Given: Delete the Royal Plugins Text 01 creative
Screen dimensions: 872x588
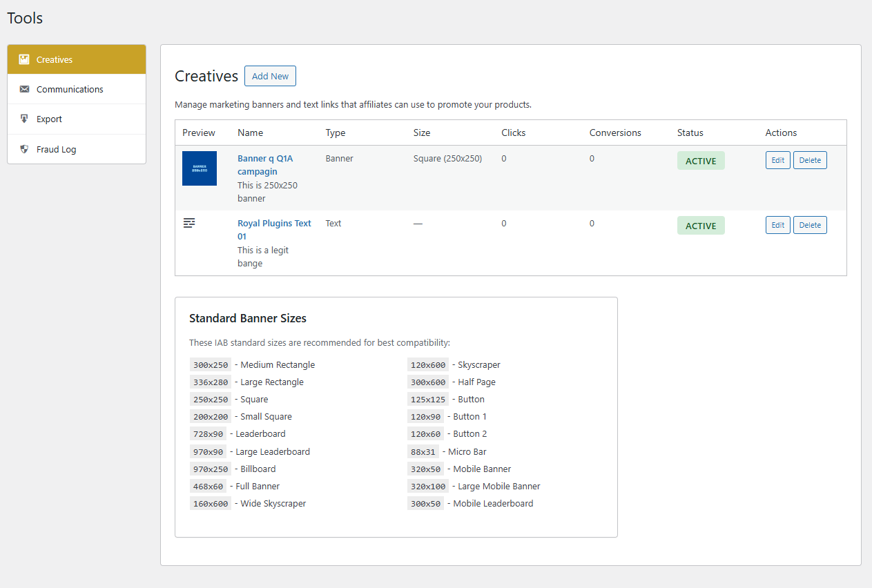Looking at the screenshot, I should tap(810, 225).
